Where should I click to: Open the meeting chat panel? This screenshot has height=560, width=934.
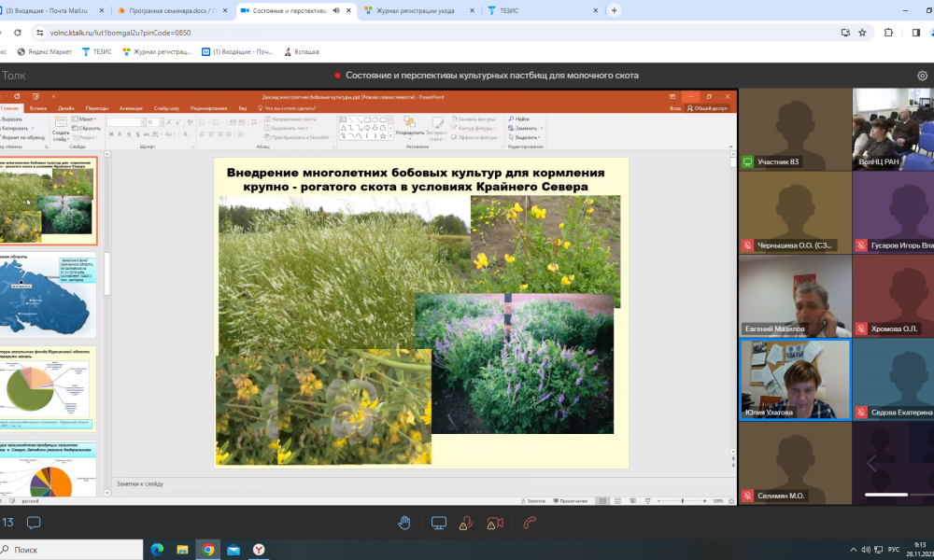pyautogui.click(x=34, y=523)
